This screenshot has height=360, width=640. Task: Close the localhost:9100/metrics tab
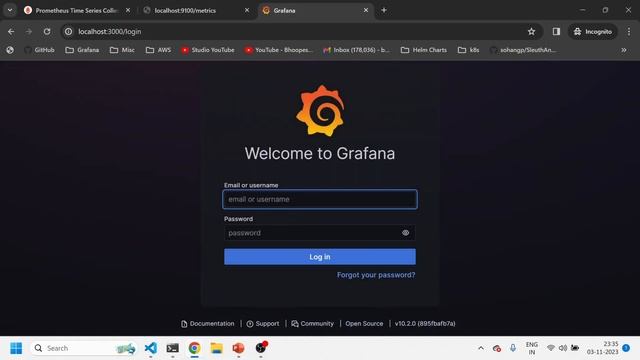point(247,10)
